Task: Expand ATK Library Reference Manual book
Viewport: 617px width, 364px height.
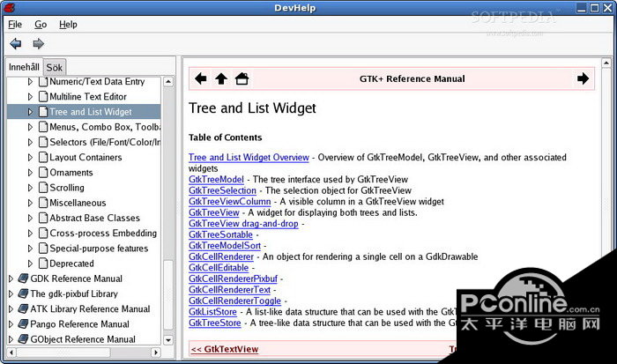Action: tap(11, 308)
